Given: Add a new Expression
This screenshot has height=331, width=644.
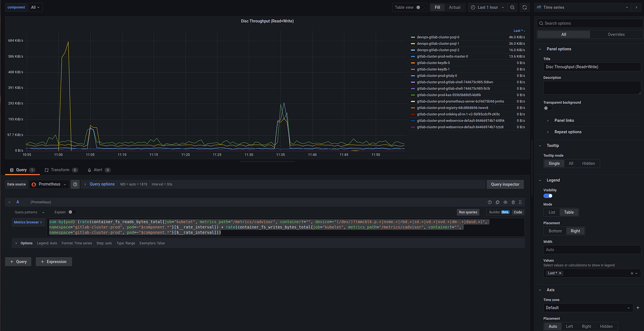Looking at the screenshot, I should (x=54, y=262).
